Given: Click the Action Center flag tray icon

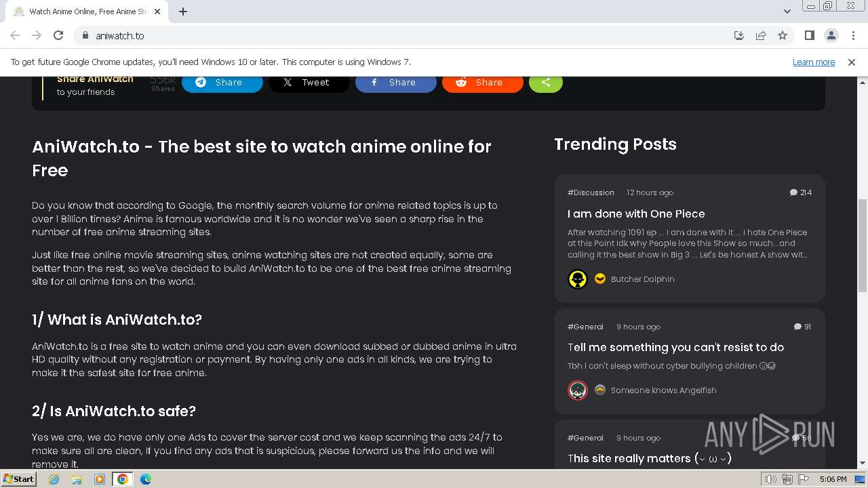Looking at the screenshot, I should click(804, 479).
